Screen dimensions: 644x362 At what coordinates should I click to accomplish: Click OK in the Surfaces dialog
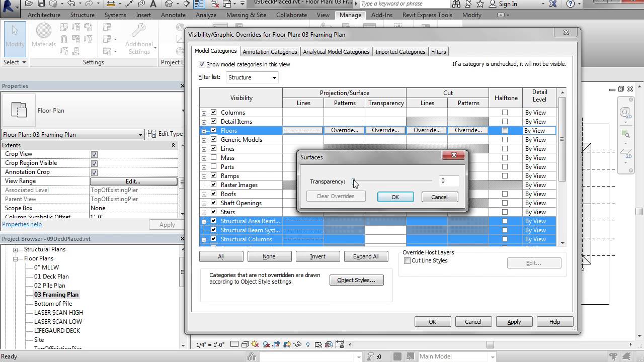[x=395, y=197]
